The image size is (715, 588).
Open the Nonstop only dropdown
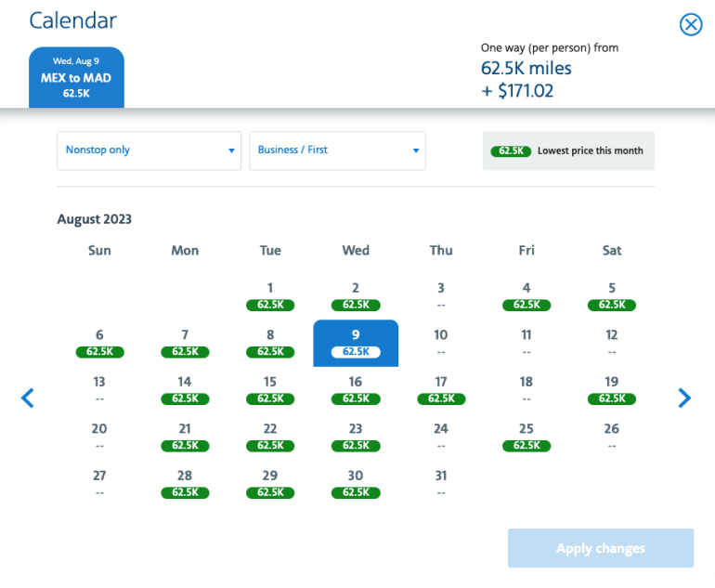click(x=149, y=150)
